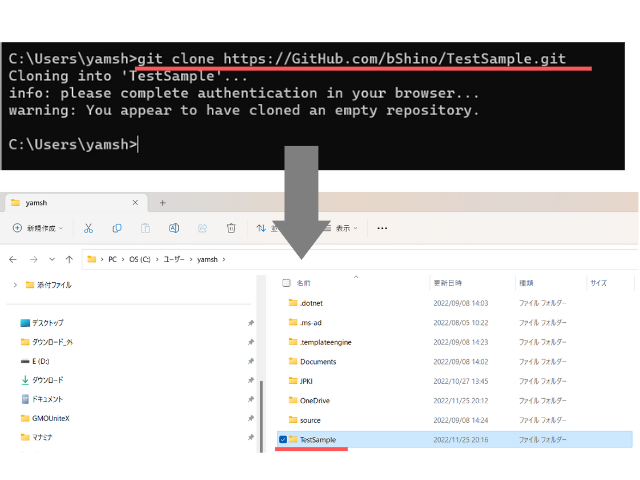This screenshot has height=480, width=640.
Task: Go up one folder level arrow
Action: click(69, 259)
